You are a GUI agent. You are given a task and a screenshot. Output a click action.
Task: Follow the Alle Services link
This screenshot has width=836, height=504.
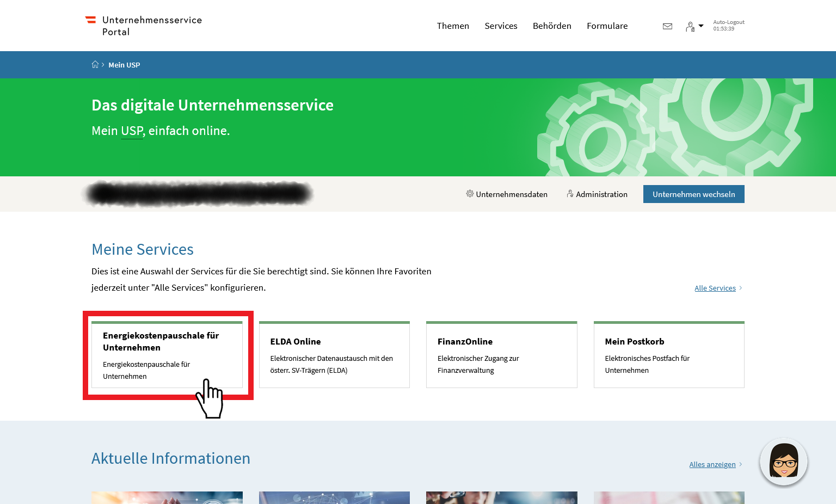[x=718, y=288]
